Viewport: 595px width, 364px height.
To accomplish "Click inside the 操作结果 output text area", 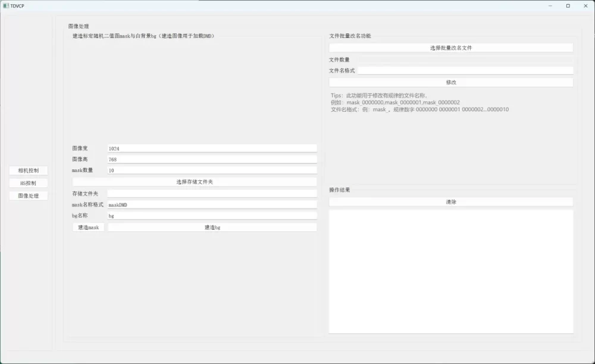I will click(x=450, y=271).
